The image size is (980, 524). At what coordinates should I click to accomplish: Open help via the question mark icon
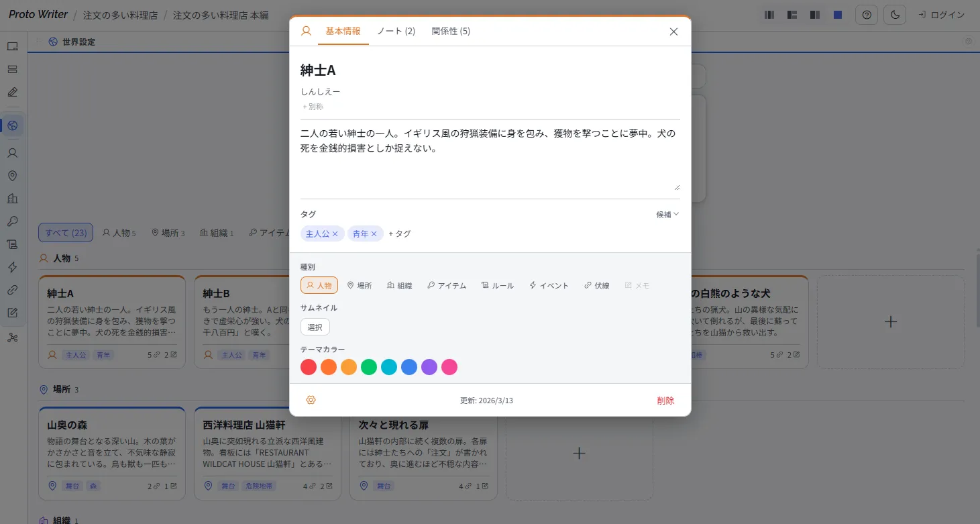pos(866,14)
